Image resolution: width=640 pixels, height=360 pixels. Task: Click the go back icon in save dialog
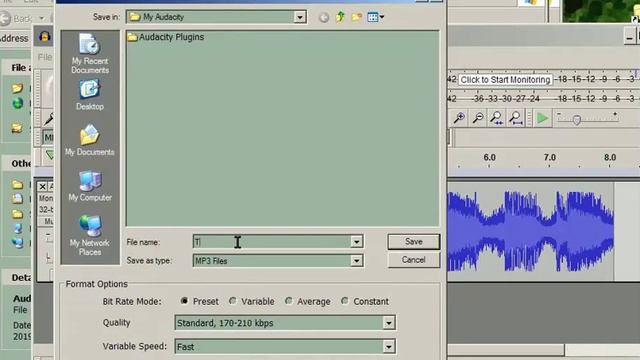[324, 17]
